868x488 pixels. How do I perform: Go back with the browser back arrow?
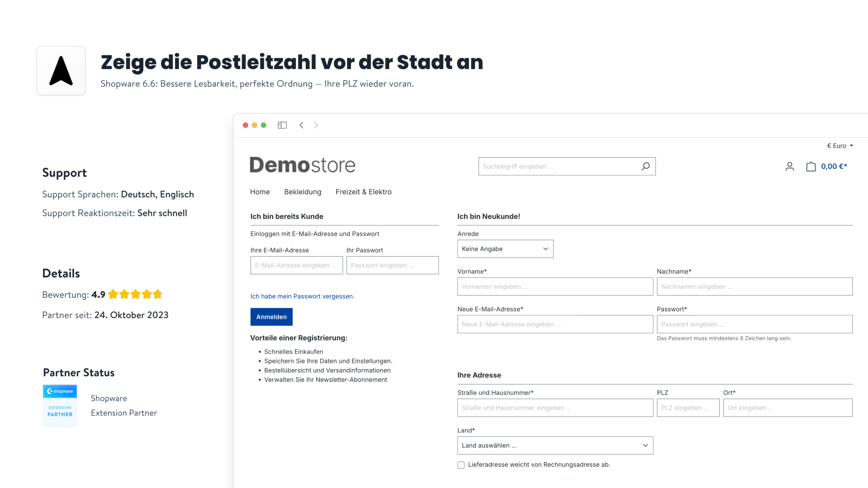[x=302, y=125]
